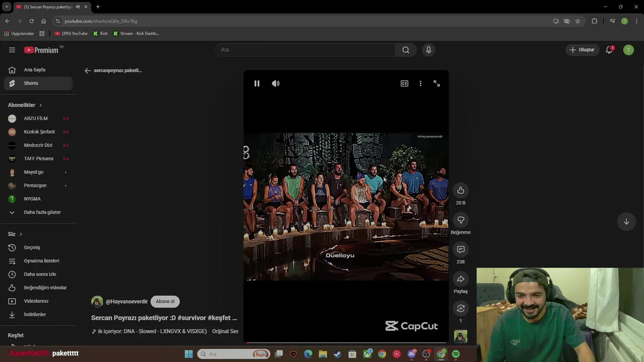Open Videolarınız in sidebar
The image size is (644, 362).
(38, 301)
